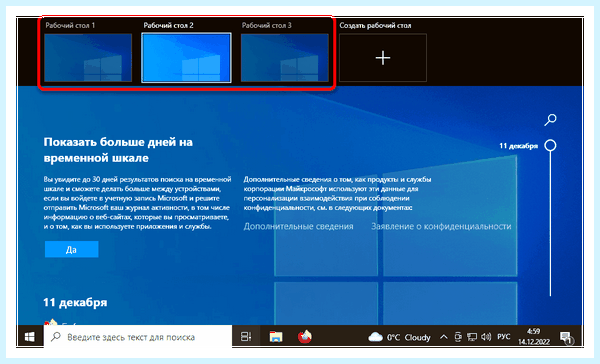Open the Дополнительные сведения link

298,226
